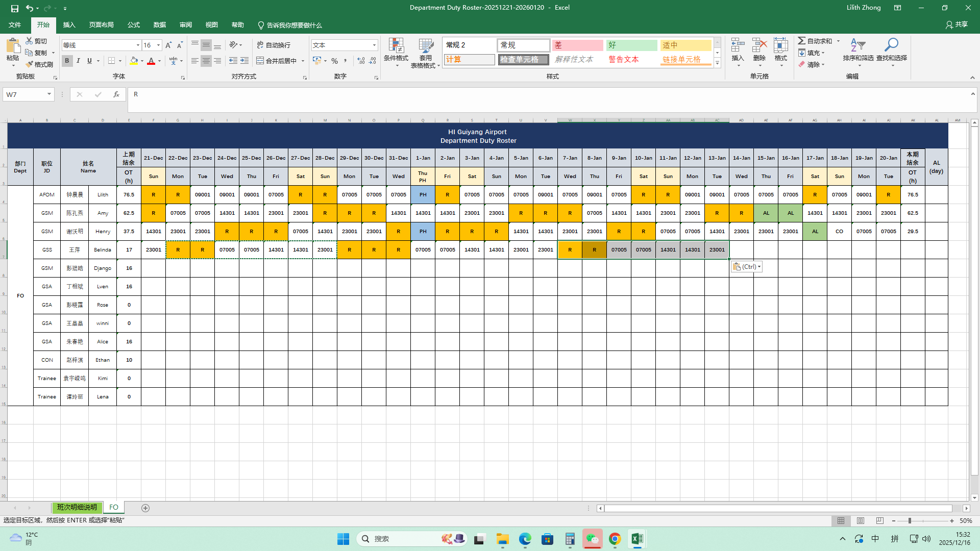Toggle Italic formatting
This screenshot has height=551, width=980.
pyautogui.click(x=78, y=61)
